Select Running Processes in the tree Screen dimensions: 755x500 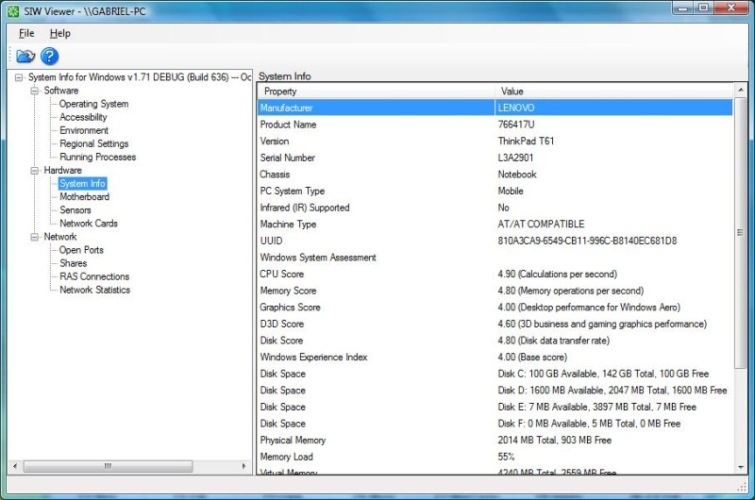[97, 157]
